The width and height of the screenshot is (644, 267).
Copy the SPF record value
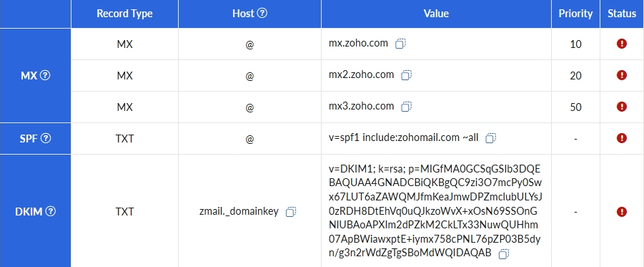[x=491, y=138]
